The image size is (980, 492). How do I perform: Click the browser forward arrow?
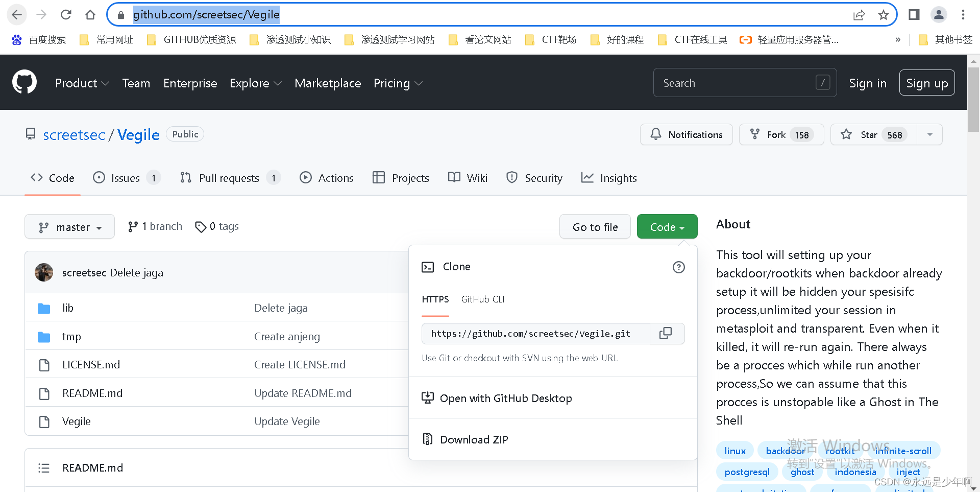(41, 15)
